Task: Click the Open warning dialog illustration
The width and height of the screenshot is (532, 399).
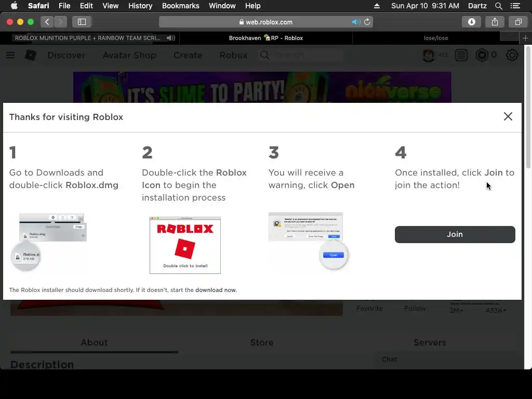Action: pos(308,241)
